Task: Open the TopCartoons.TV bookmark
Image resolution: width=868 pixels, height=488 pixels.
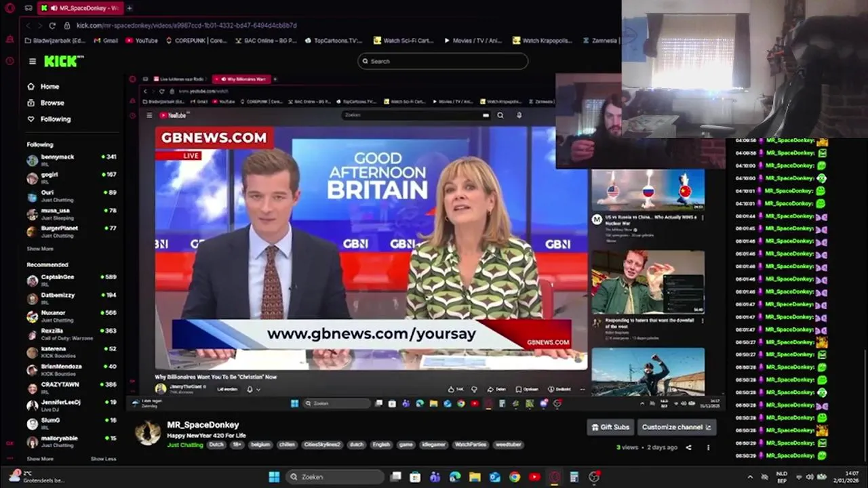Action: [334, 41]
